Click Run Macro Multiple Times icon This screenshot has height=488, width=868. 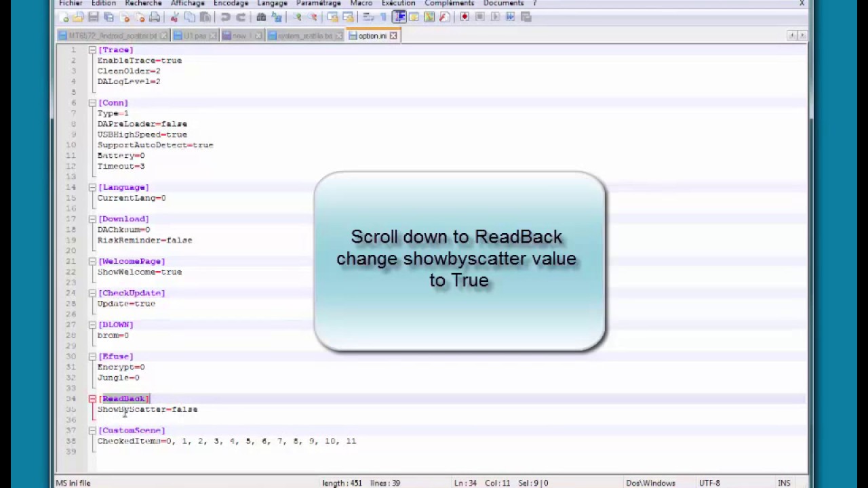(x=510, y=17)
